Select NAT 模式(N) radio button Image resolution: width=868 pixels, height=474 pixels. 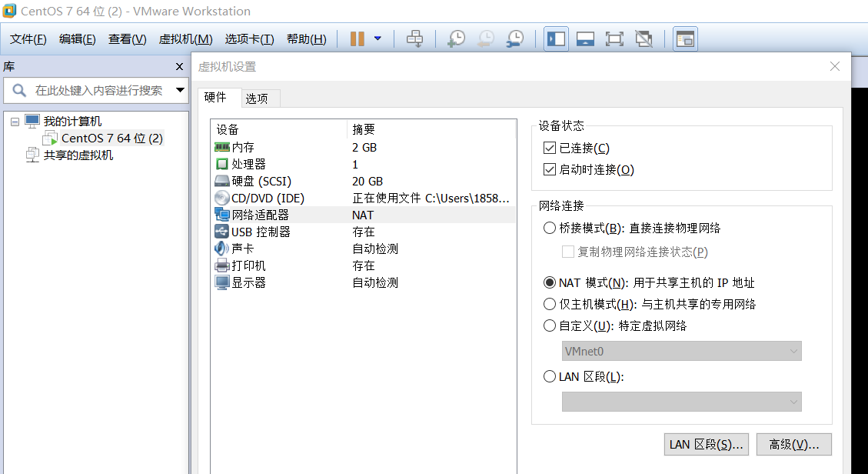(x=549, y=282)
